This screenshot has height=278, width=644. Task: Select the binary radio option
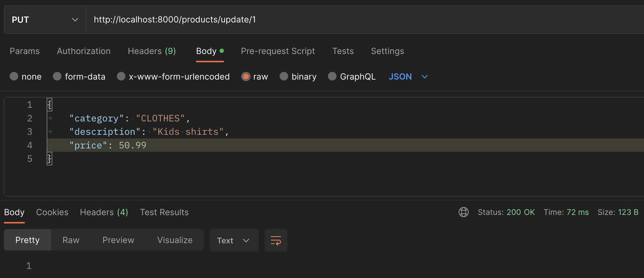pyautogui.click(x=284, y=76)
